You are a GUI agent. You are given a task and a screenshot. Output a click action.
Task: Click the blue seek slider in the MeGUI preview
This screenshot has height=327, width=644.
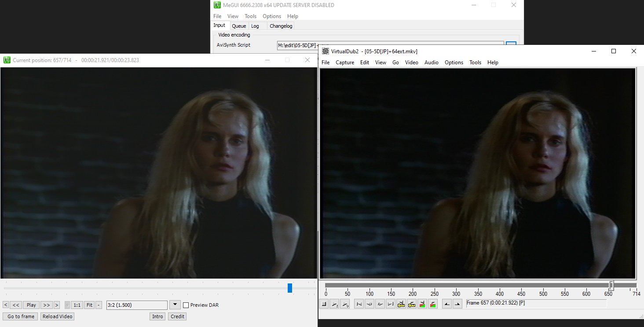[x=290, y=288]
